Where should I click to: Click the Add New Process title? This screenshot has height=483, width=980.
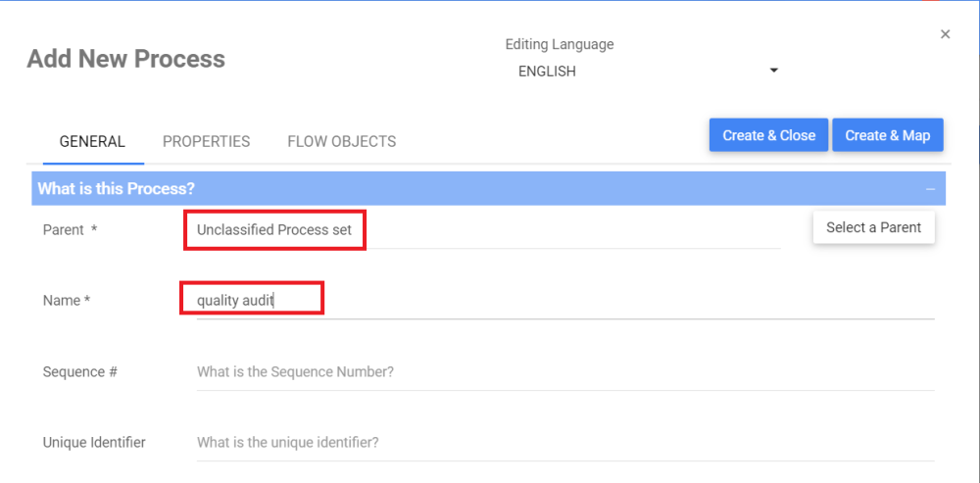point(125,59)
